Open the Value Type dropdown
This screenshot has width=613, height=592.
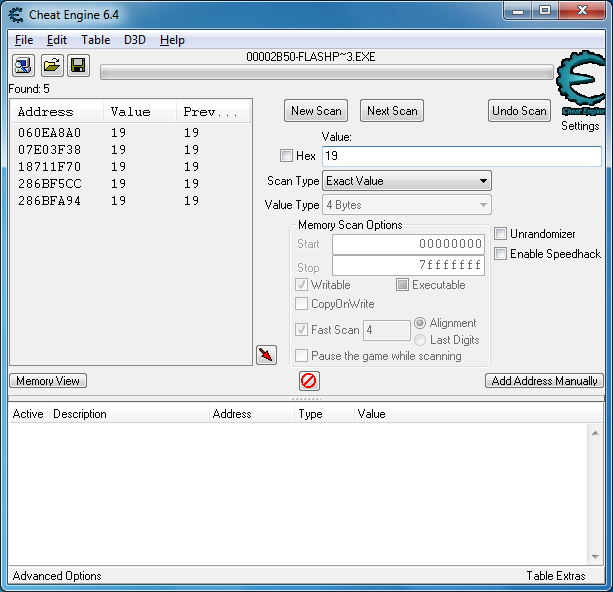407,205
